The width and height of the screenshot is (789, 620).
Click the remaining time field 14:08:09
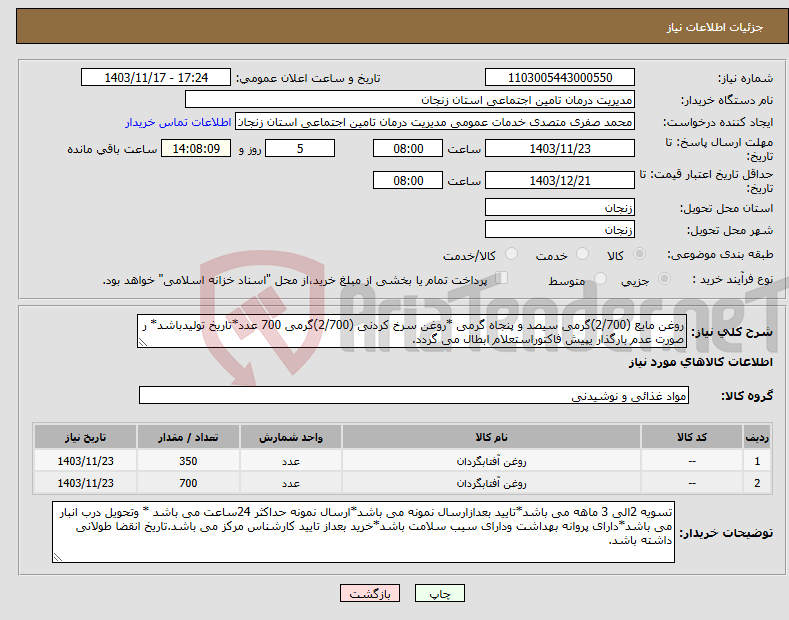(x=196, y=148)
